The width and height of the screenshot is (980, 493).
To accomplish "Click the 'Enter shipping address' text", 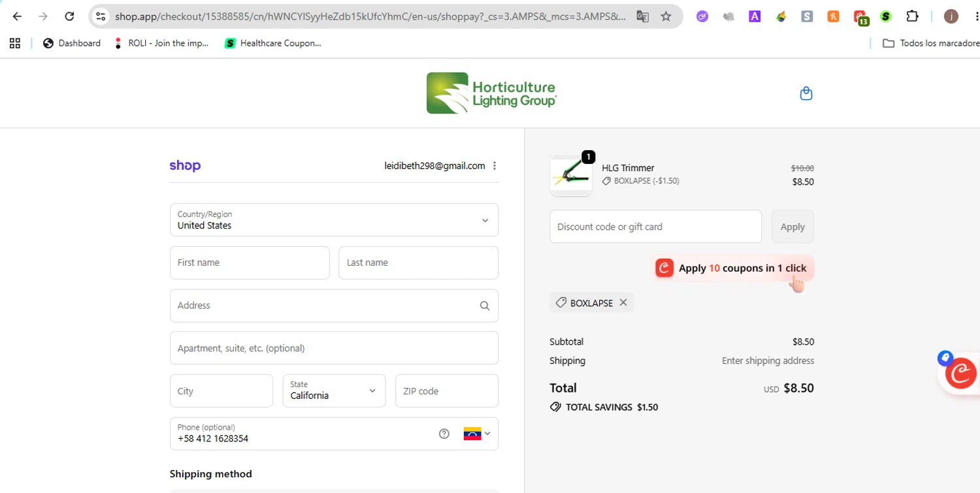I will [x=768, y=360].
